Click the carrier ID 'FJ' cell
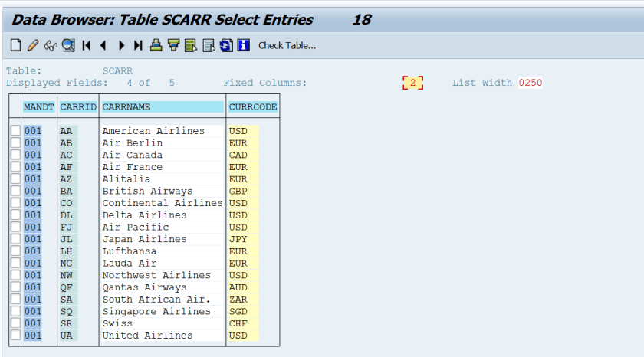This screenshot has height=357, width=644. coord(68,227)
